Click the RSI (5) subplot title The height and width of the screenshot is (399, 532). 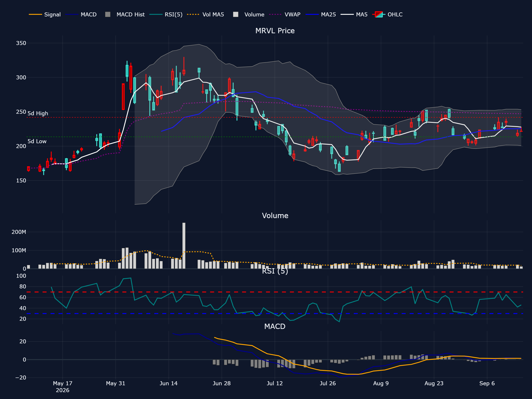pyautogui.click(x=275, y=271)
